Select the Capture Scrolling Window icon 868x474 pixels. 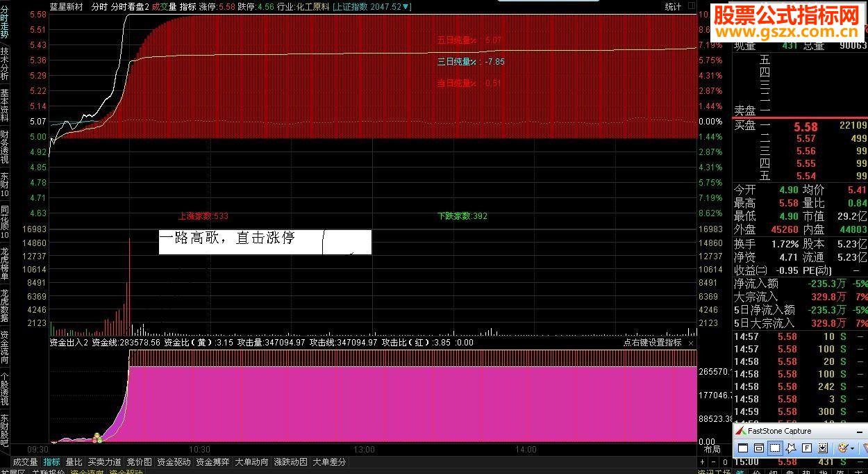tap(823, 448)
